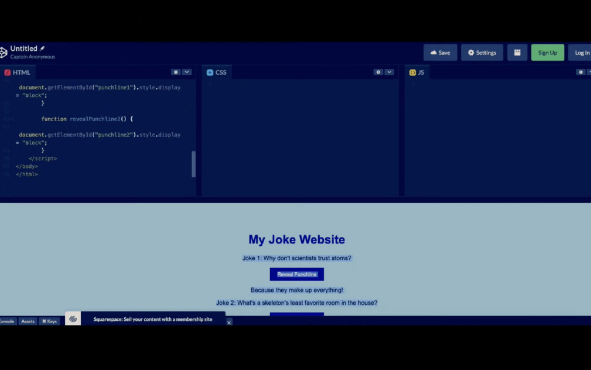
Task: Open CSS editor settings gear
Action: (x=378, y=72)
